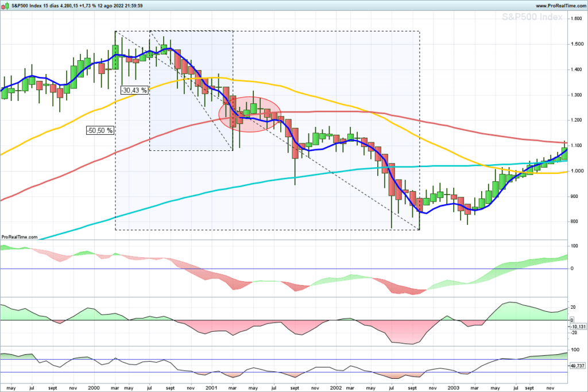Image resolution: width=588 pixels, height=392 pixels.
Task: Select the 2002 marker on time axis
Action: click(336, 388)
